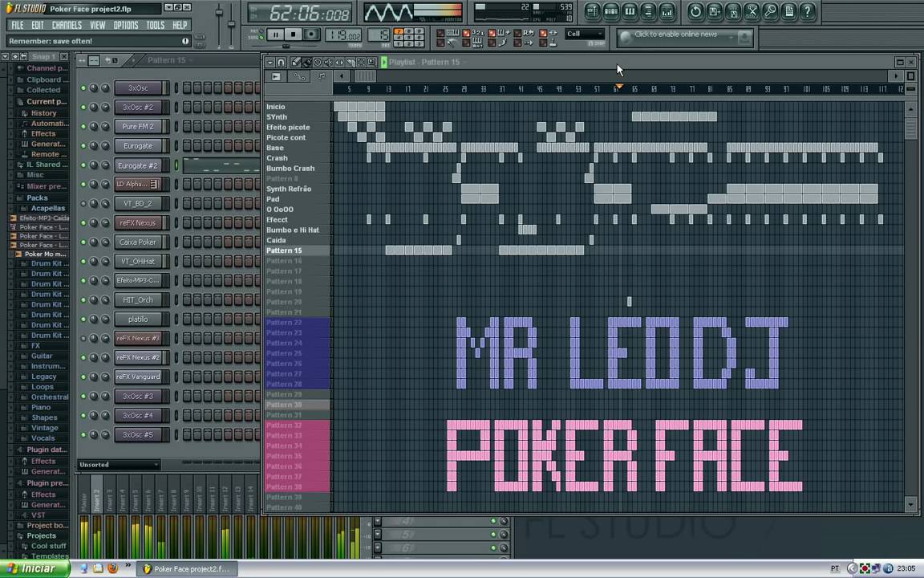Viewport: 924px width, 578px height.
Task: Expand the Projects folder in browser
Action: coord(41,535)
